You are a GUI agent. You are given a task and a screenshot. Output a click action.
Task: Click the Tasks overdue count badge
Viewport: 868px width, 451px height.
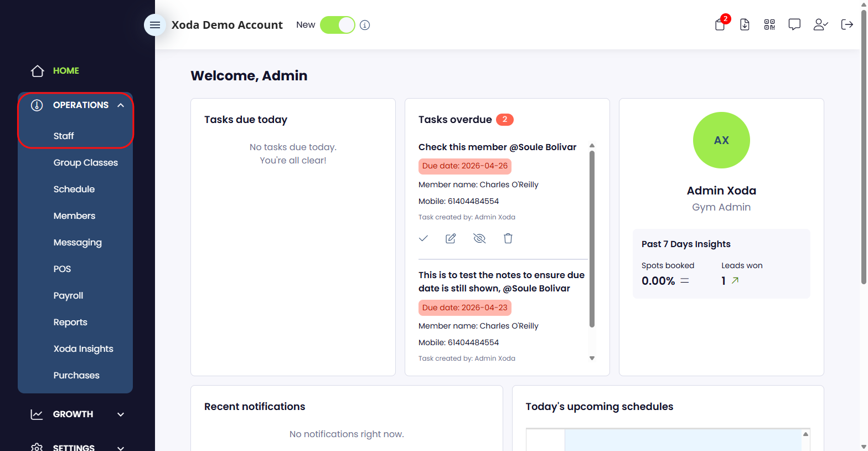[x=505, y=120]
